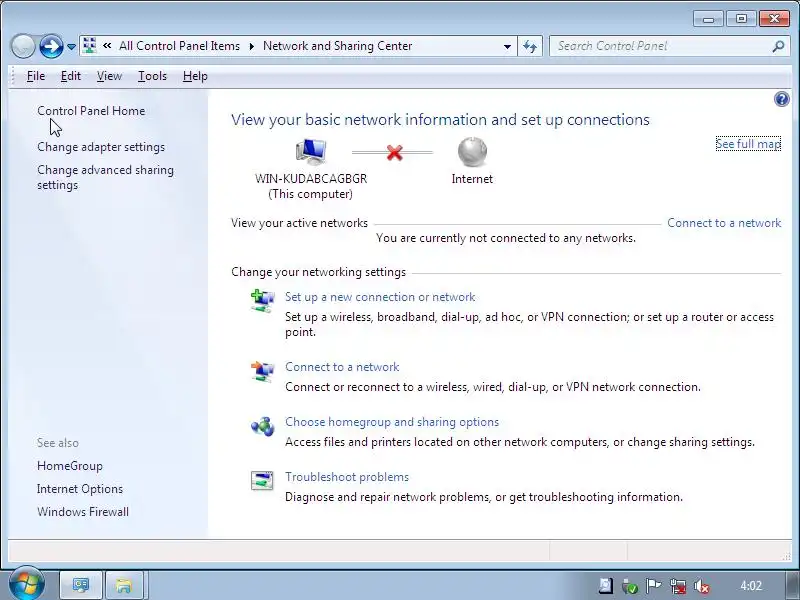The image size is (800, 600).
Task: Click the muted volume tray icon
Action: [702, 586]
